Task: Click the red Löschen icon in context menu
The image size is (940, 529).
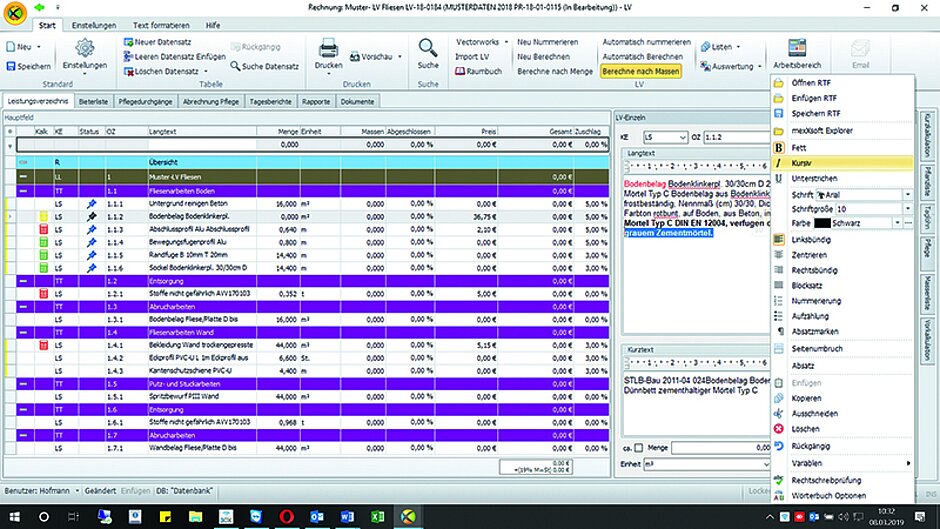Action: coord(781,428)
